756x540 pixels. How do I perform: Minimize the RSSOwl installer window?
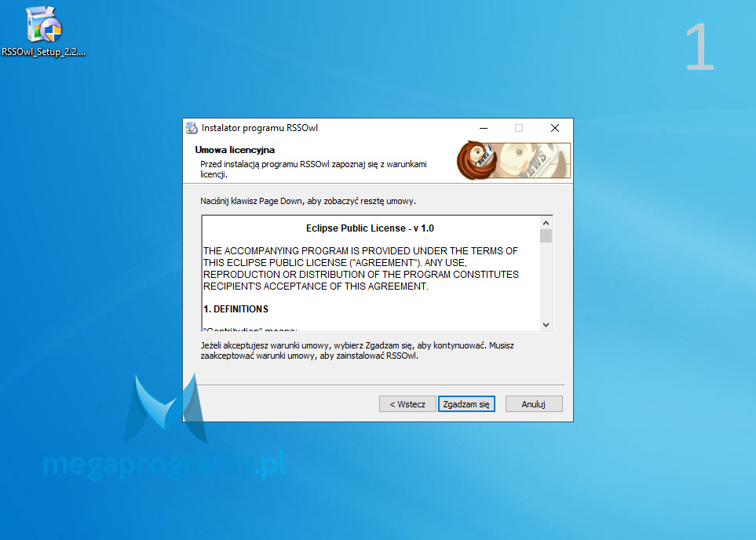coord(484,128)
